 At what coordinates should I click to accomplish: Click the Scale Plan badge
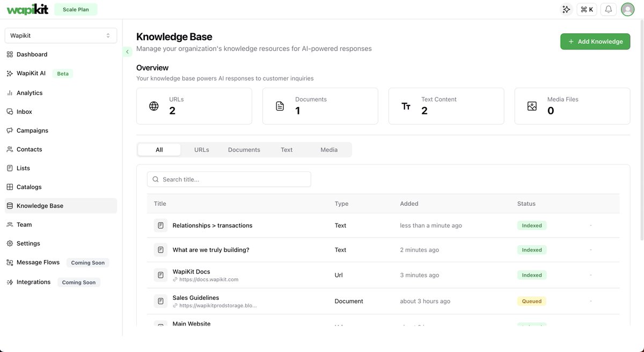(76, 9)
